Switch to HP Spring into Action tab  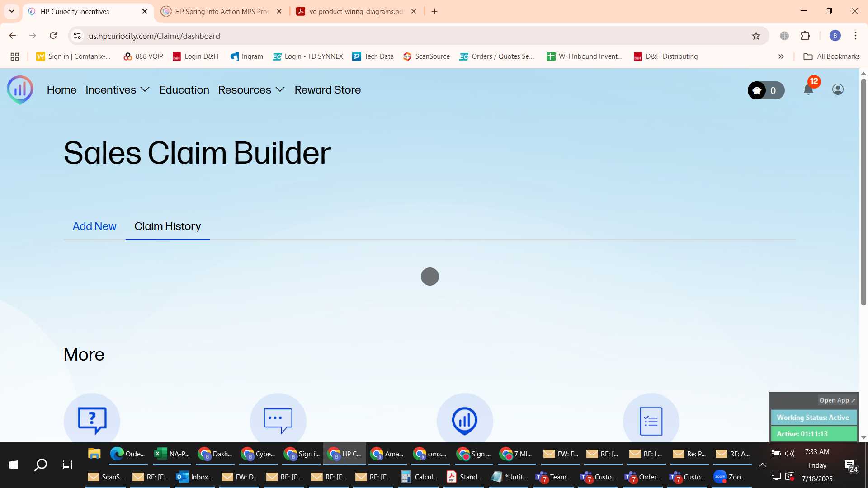pyautogui.click(x=222, y=11)
